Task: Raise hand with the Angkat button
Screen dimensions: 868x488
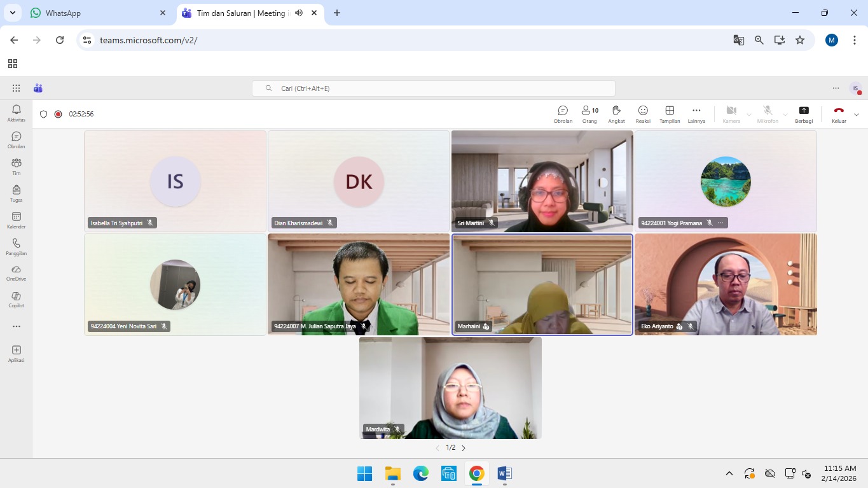Action: pyautogui.click(x=616, y=114)
